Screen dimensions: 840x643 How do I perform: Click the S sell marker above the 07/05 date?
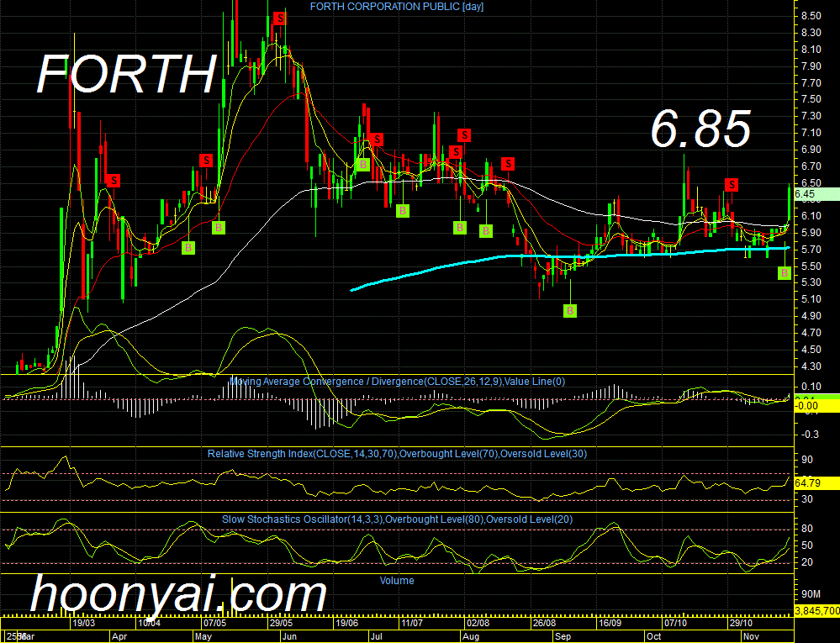pos(206,160)
